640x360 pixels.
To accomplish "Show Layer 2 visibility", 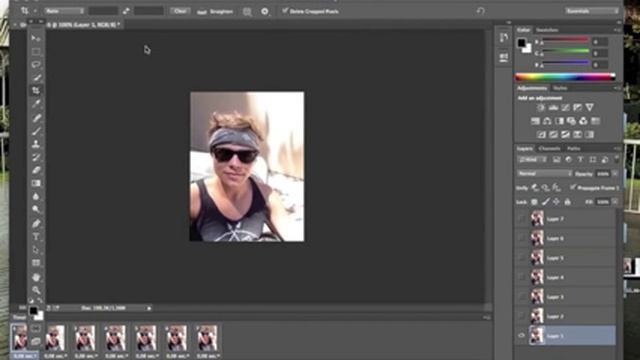I will pyautogui.click(x=521, y=316).
